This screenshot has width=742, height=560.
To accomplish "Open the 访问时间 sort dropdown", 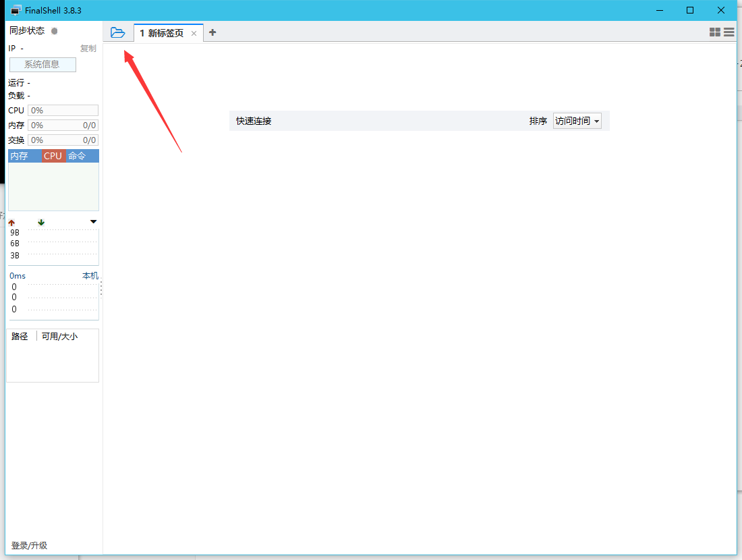I will tap(577, 121).
